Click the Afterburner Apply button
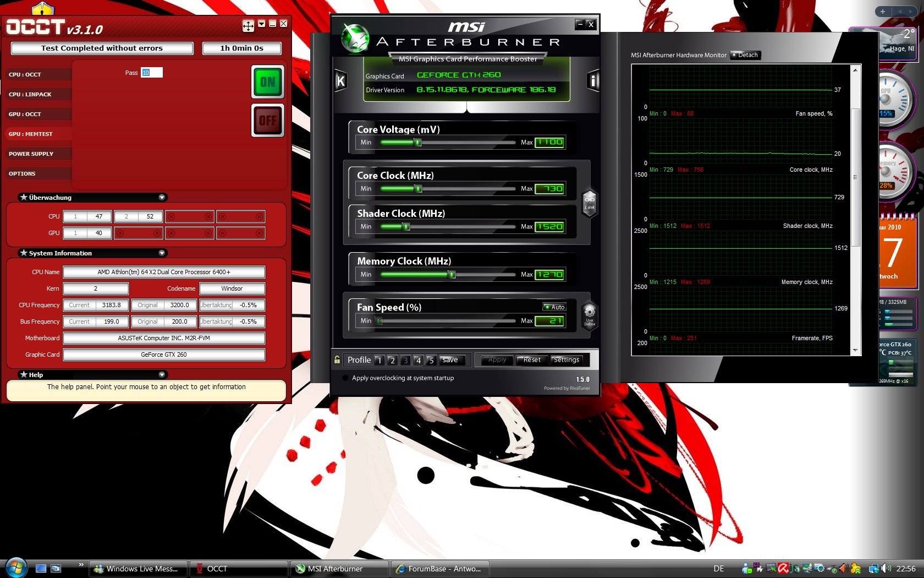The image size is (924, 578). click(x=497, y=360)
